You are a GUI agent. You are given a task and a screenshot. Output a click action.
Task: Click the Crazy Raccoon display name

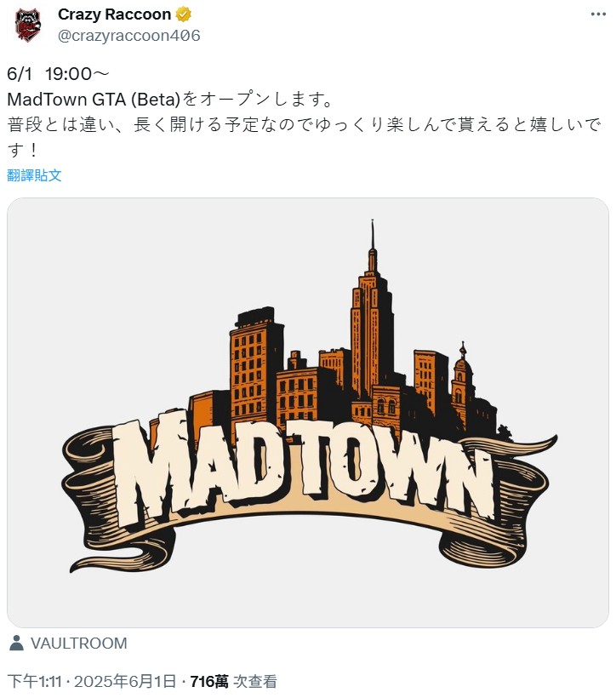[114, 14]
